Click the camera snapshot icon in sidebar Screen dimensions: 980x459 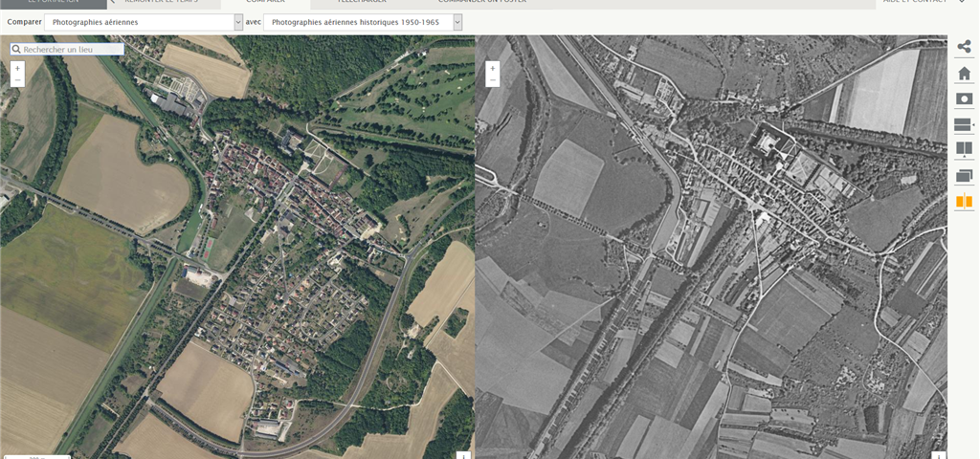tap(964, 98)
